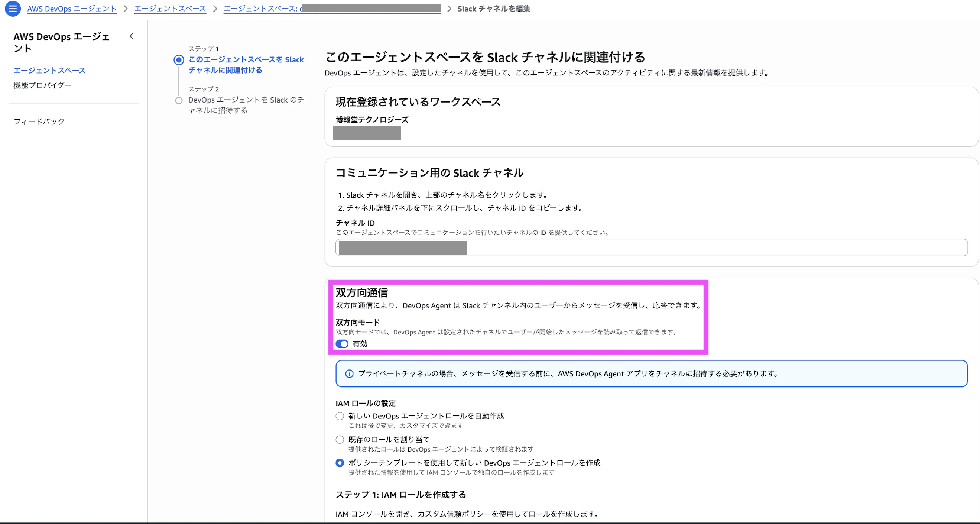Click the 双方向通信 section heading

click(x=362, y=292)
